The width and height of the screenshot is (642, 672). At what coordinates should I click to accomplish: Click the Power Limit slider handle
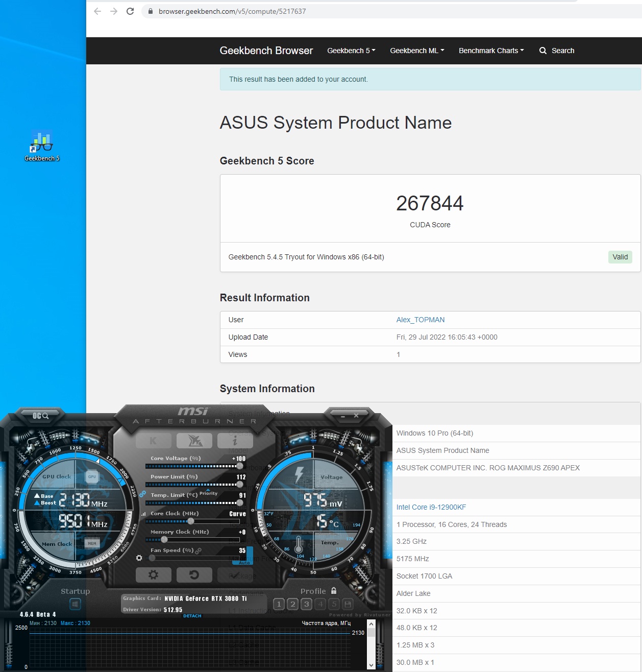[x=240, y=484]
